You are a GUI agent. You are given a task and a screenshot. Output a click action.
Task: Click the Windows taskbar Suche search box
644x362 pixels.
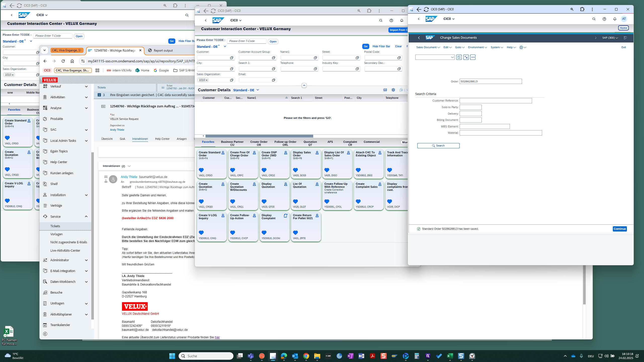point(206,356)
